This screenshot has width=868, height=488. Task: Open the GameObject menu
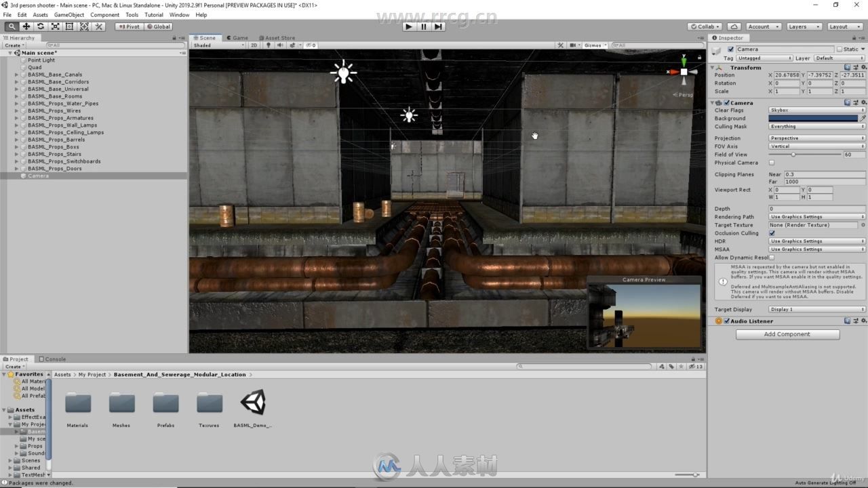pos(69,15)
